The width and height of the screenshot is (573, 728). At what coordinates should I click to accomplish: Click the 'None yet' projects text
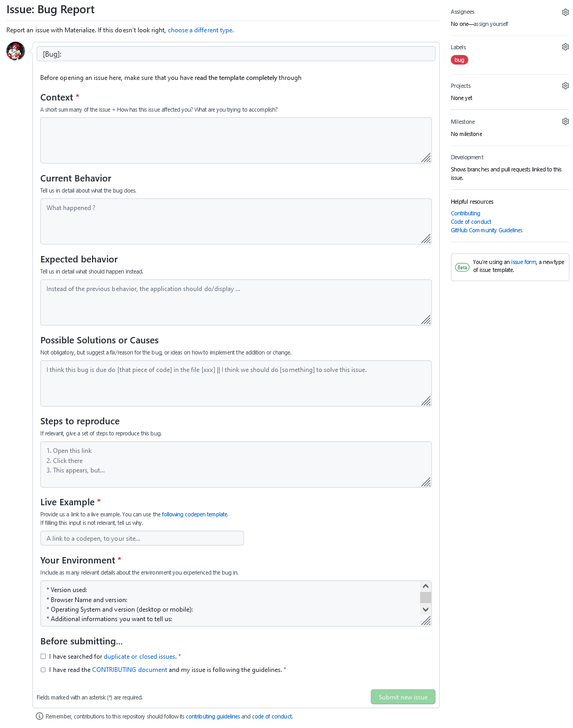point(461,98)
